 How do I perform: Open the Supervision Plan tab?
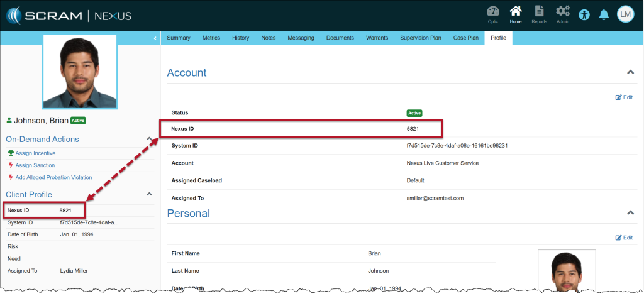tap(420, 38)
